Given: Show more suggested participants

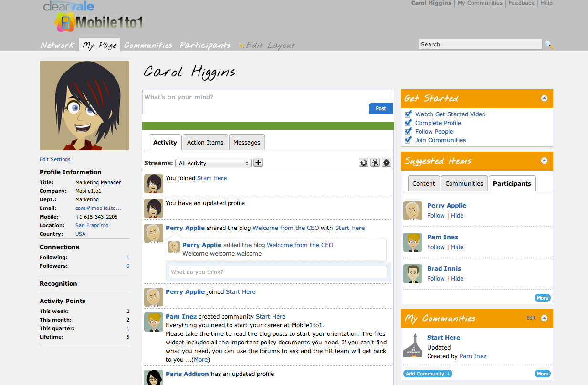Looking at the screenshot, I should point(543,298).
